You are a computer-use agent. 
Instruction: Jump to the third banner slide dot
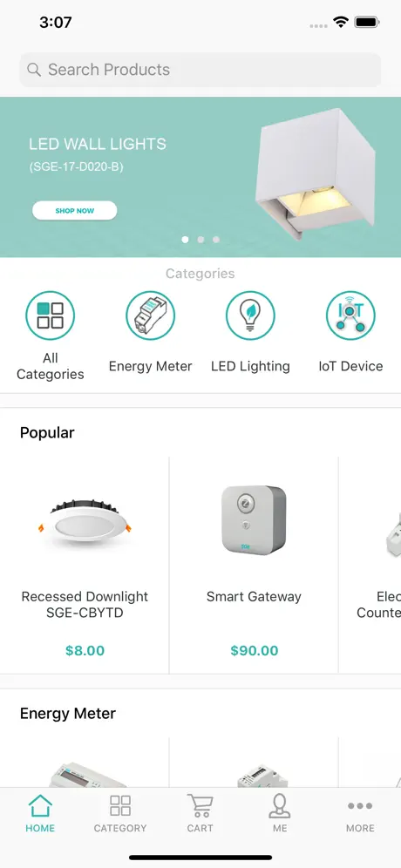click(x=216, y=240)
